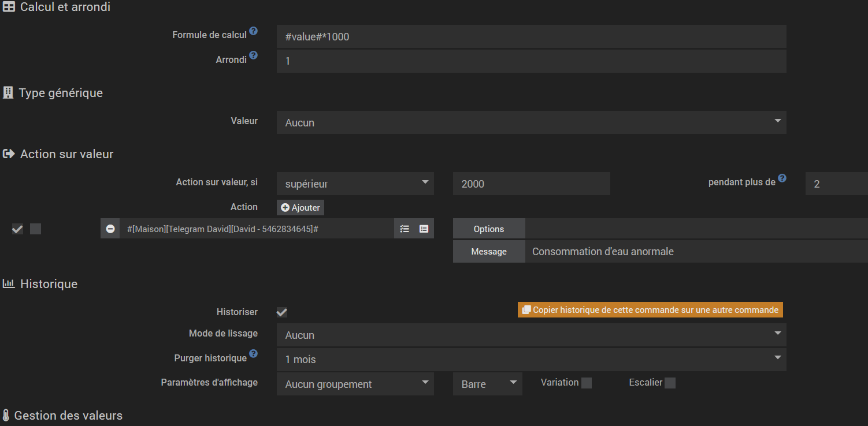868x426 pixels.
Task: Check the Escalier option
Action: click(670, 383)
